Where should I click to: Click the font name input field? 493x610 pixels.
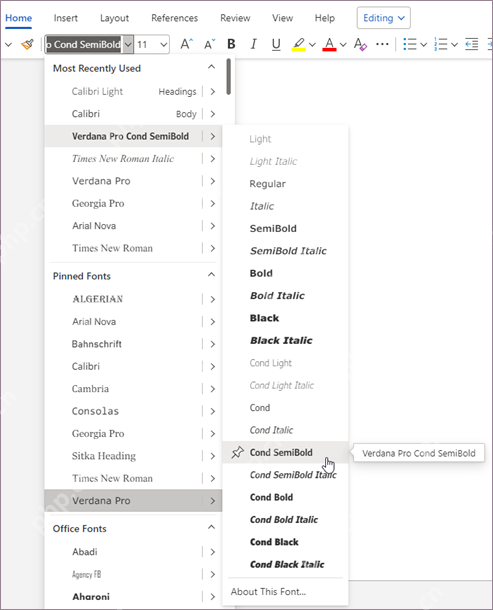coord(84,44)
